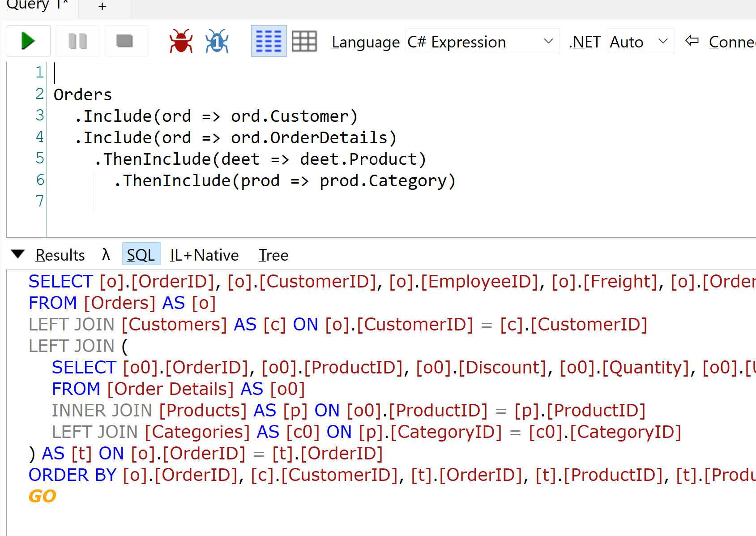Add a new query tab with plus
The image size is (756, 536).
(x=103, y=6)
